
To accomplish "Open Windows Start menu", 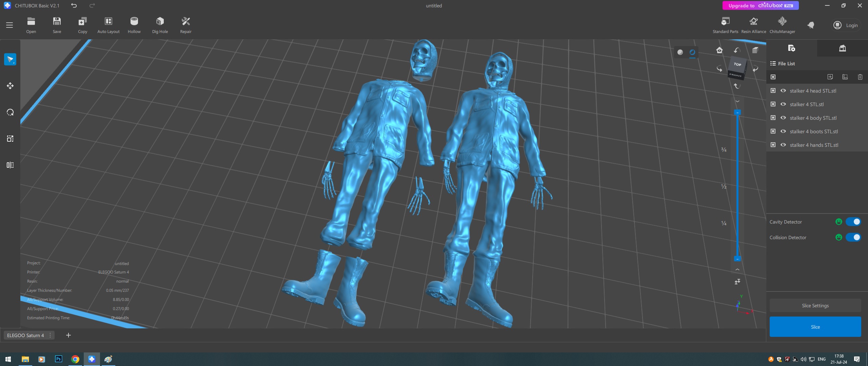I will 8,359.
